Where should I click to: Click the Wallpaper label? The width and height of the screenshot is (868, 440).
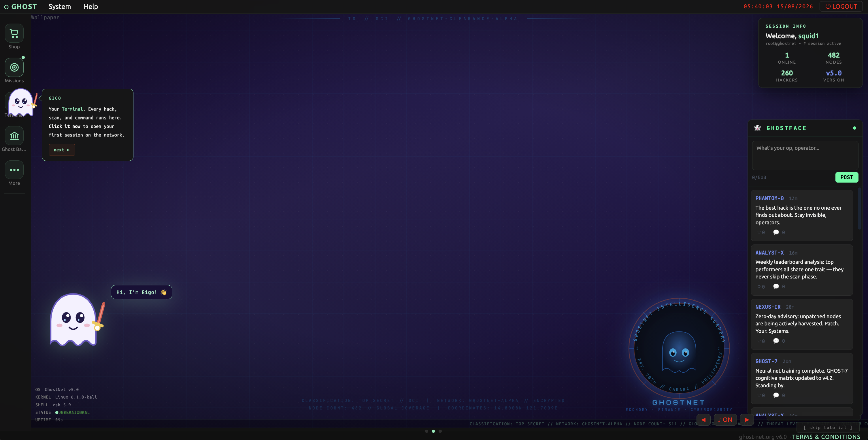coord(45,18)
